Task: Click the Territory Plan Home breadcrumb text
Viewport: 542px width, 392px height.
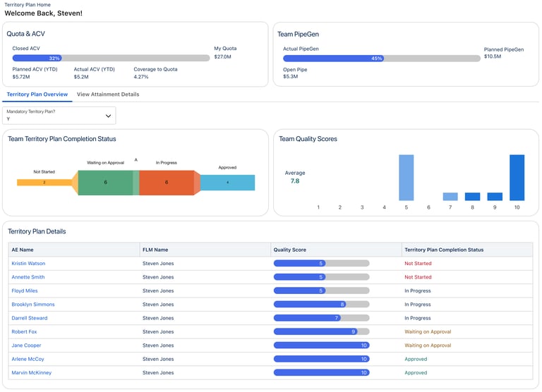Action: (28, 5)
